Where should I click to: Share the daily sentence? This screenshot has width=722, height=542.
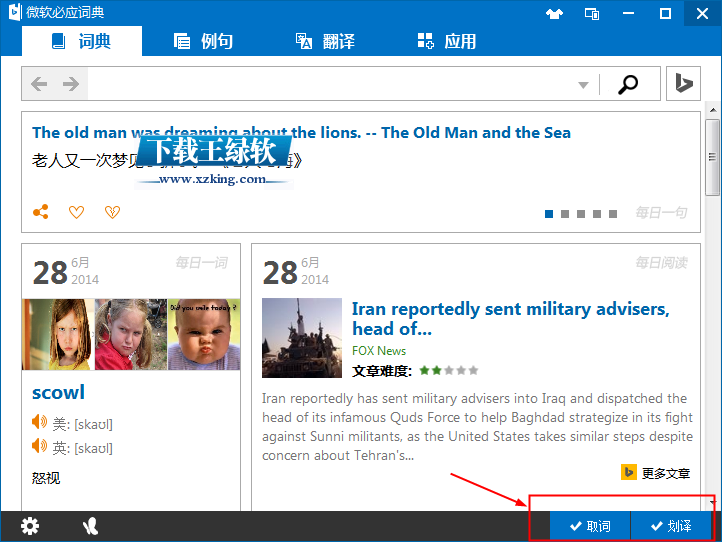pyautogui.click(x=41, y=212)
